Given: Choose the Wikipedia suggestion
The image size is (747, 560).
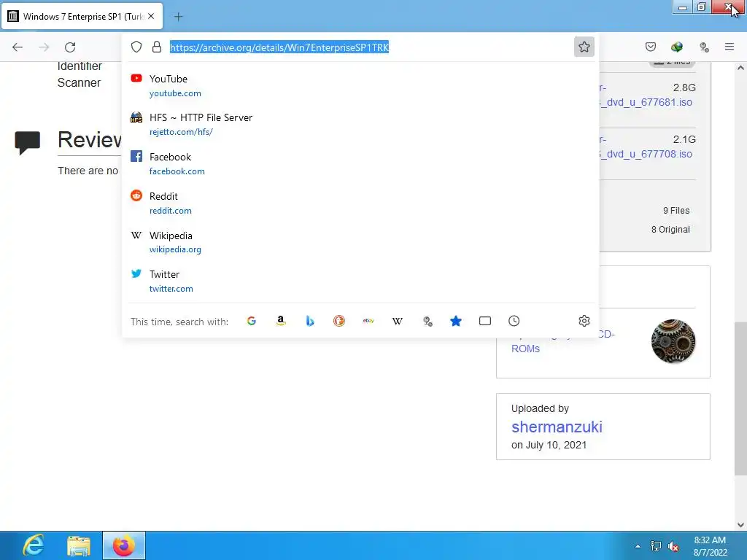Looking at the screenshot, I should [x=360, y=242].
